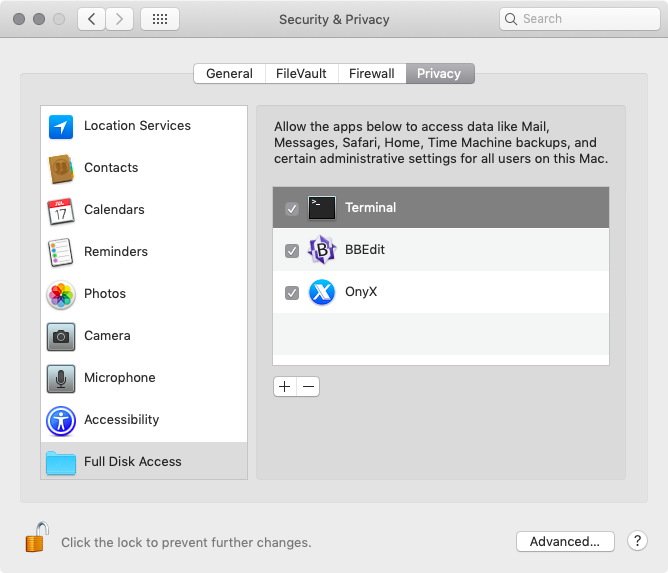Select the Accessibility label in the list

[121, 420]
